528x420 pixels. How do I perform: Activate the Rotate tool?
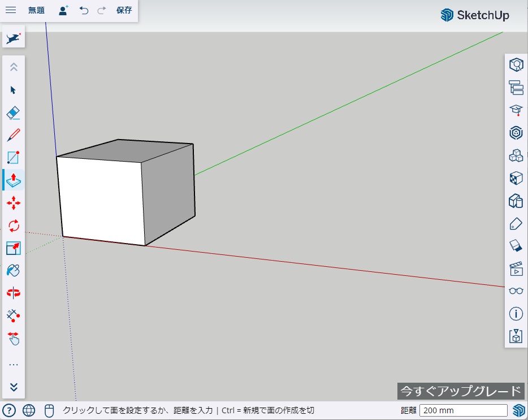tap(14, 226)
